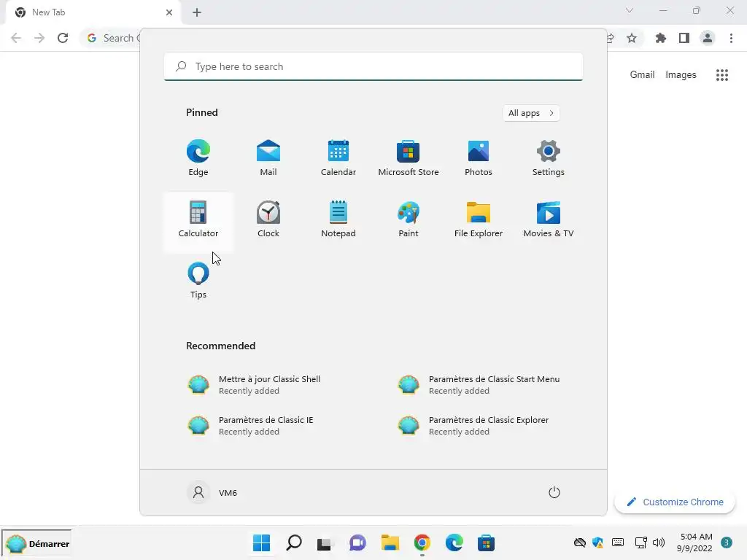The width and height of the screenshot is (747, 560).
Task: Reload the page in Chrome
Action: pyautogui.click(x=63, y=38)
